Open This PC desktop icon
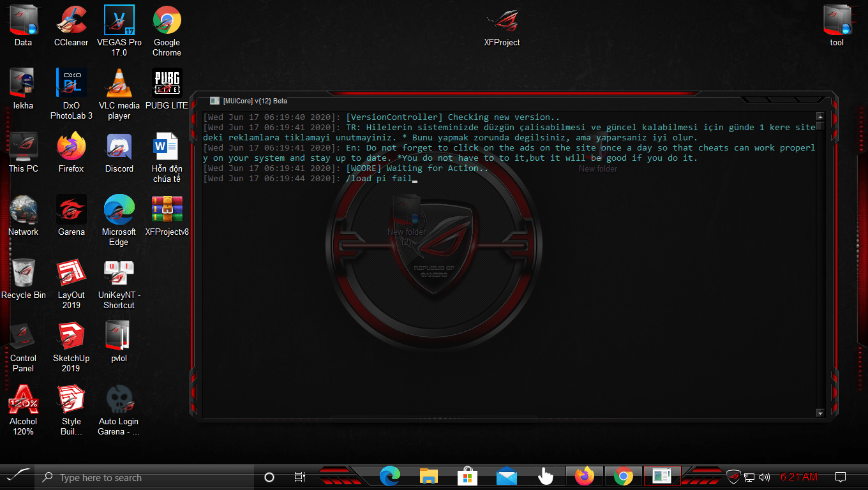Image resolution: width=868 pixels, height=490 pixels. click(23, 153)
